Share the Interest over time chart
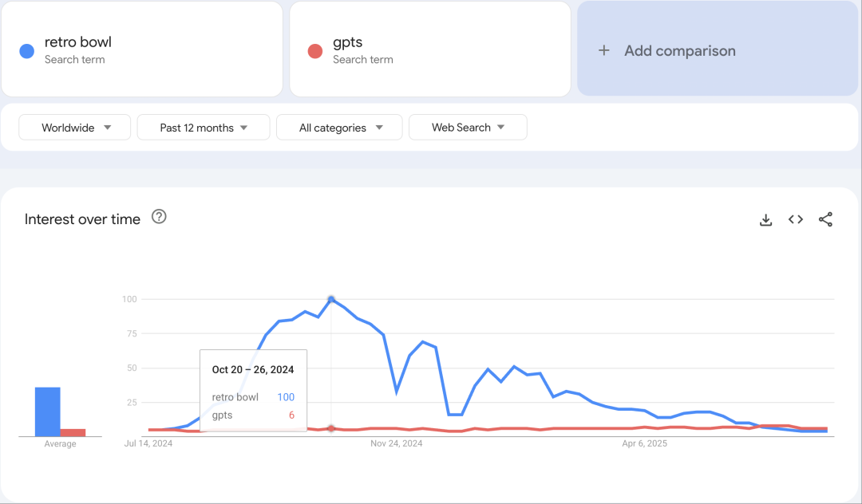The width and height of the screenshot is (862, 504). point(825,219)
